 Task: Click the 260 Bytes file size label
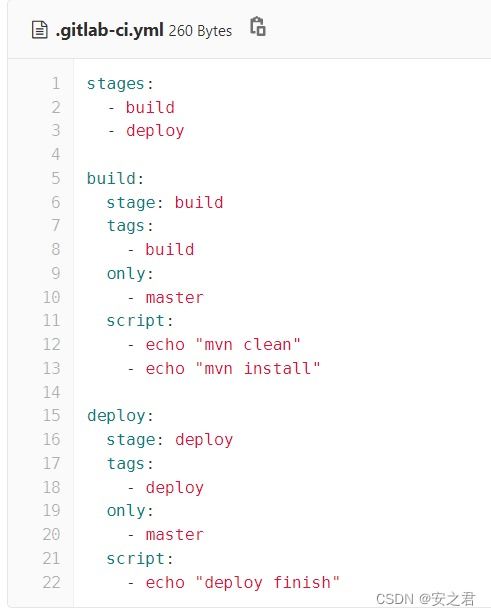pyautogui.click(x=200, y=31)
